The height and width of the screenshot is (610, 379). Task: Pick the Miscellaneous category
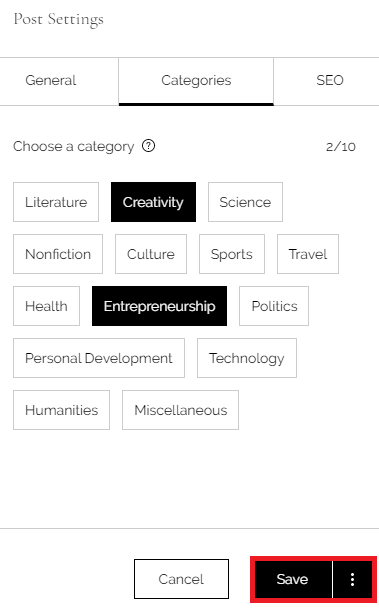181,410
